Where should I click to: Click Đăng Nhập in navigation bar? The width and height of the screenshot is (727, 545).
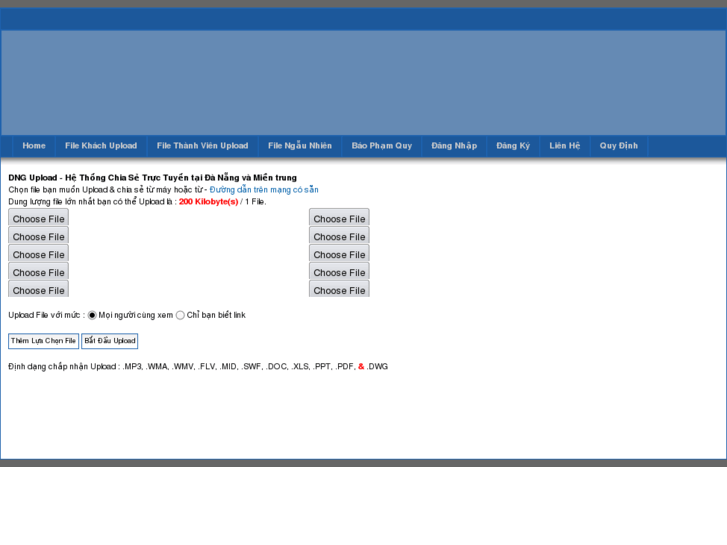454,146
